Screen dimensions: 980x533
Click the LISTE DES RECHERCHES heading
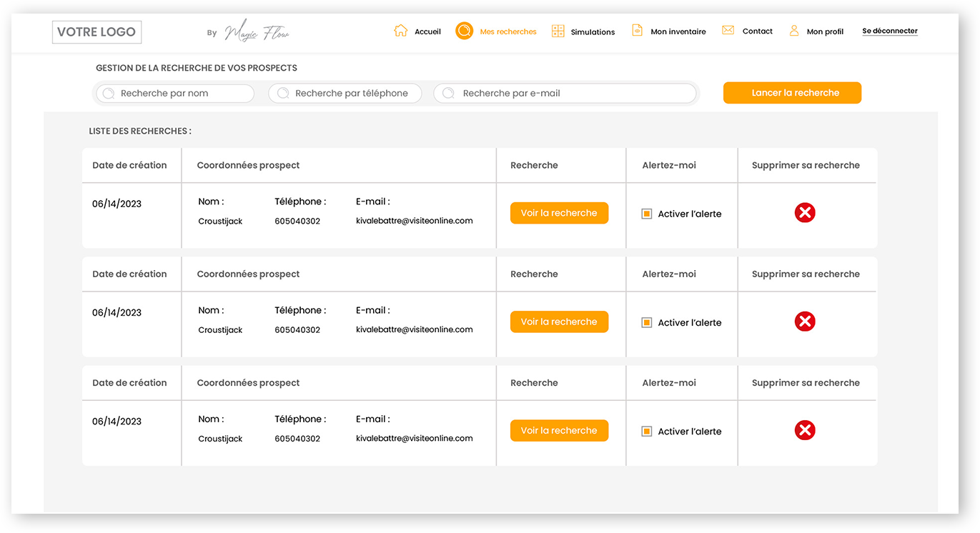point(140,131)
